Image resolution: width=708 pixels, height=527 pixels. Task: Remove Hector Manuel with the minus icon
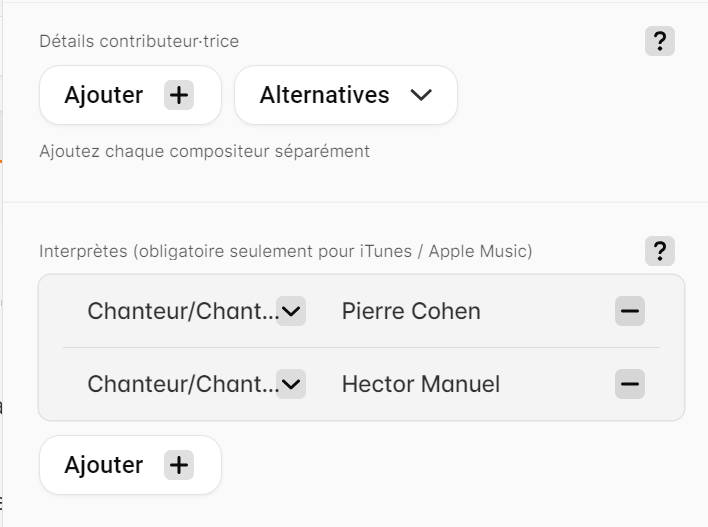[629, 384]
